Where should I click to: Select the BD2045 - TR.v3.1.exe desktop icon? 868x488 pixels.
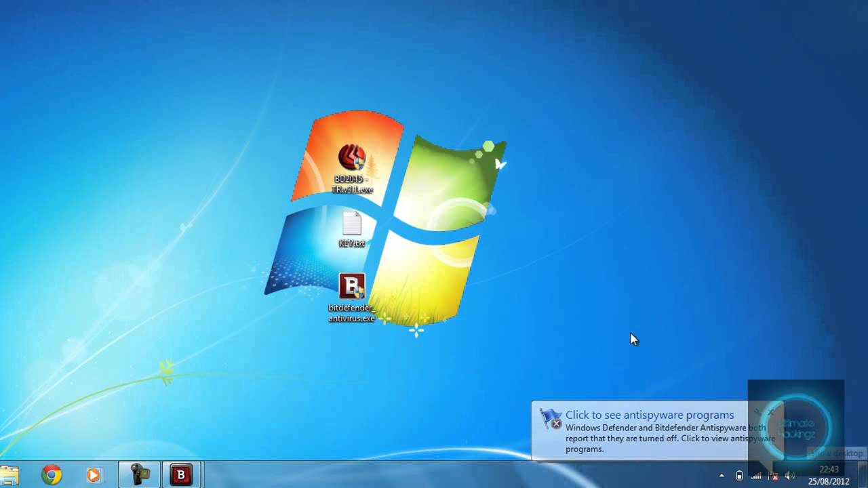pos(352,169)
